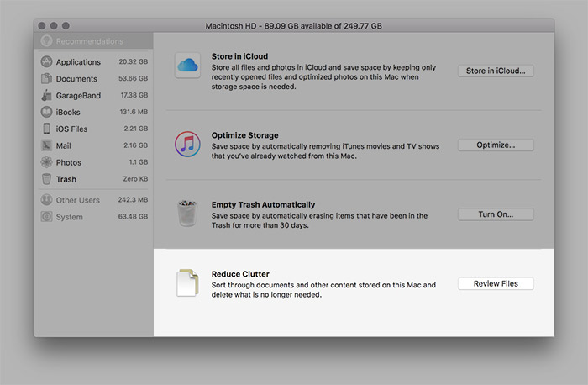Click the window close button
Image resolution: width=588 pixels, height=385 pixels.
tap(42, 25)
